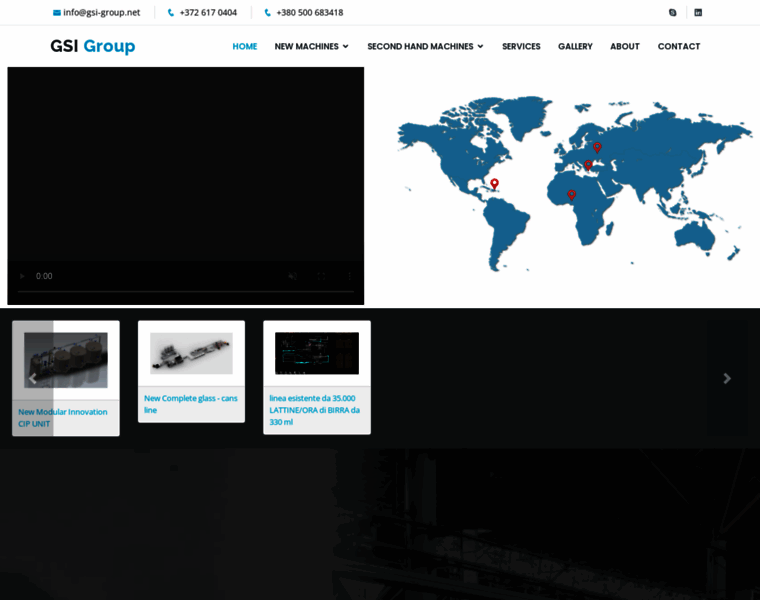The height and width of the screenshot is (600, 760).
Task: Play the video with the play button
Action: tap(22, 276)
